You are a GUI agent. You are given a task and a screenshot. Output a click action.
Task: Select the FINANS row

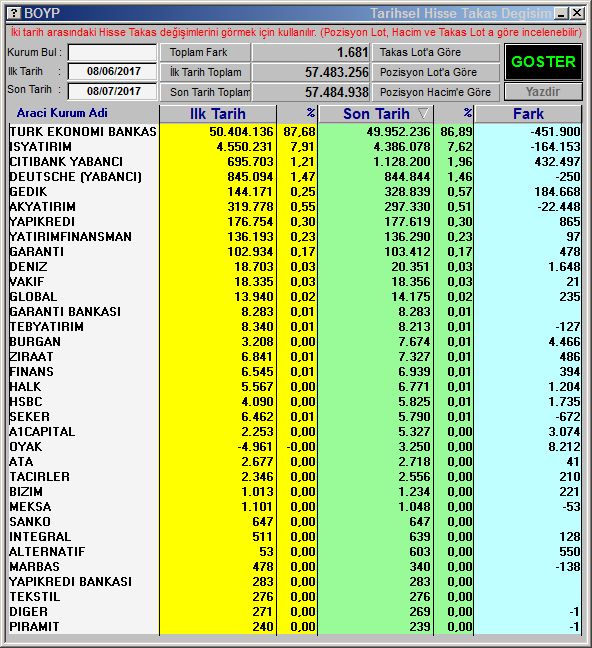295,372
